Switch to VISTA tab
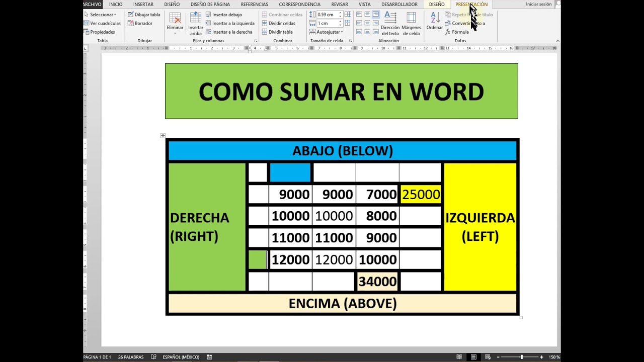Viewport: 644px width, 362px height. pos(365,4)
